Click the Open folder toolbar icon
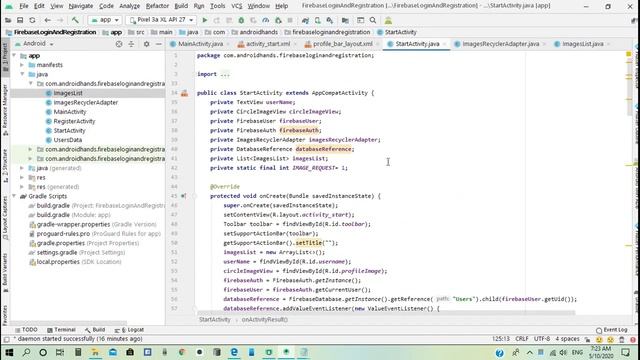 tap(8, 20)
